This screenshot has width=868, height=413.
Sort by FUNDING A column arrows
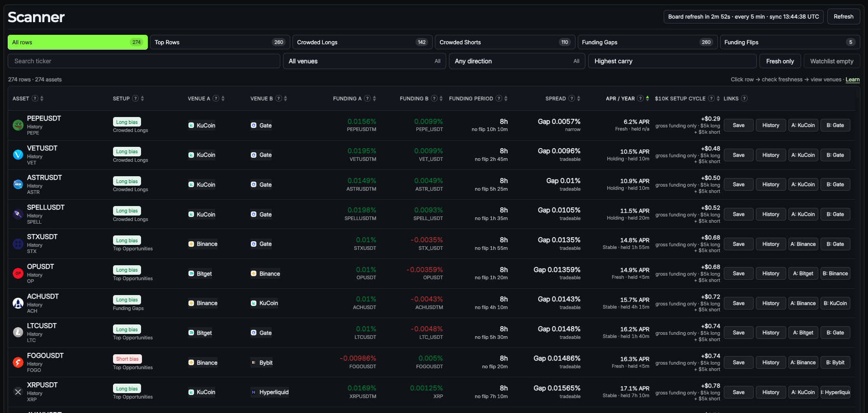[374, 99]
